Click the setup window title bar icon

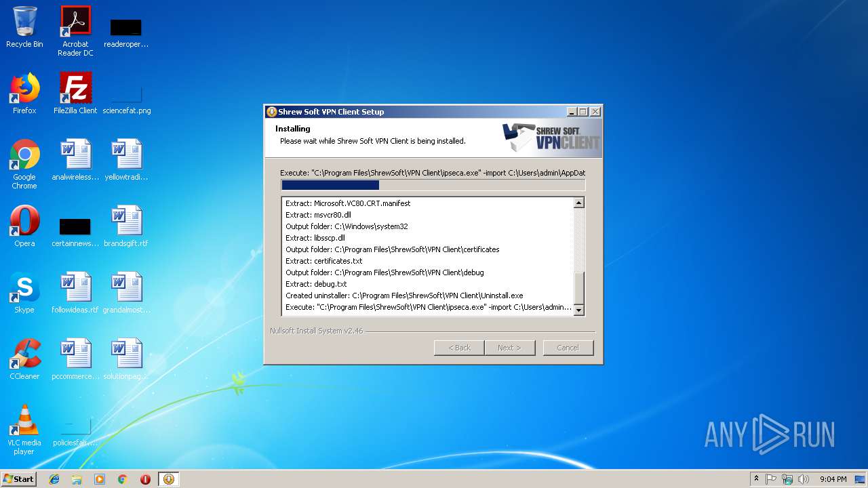click(272, 112)
